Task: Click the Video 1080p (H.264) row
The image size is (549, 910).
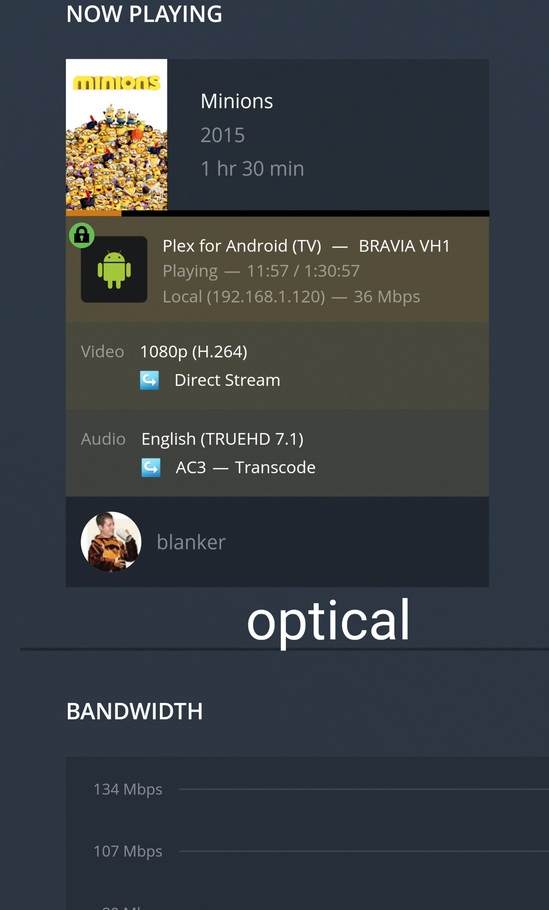Action: coord(277,366)
